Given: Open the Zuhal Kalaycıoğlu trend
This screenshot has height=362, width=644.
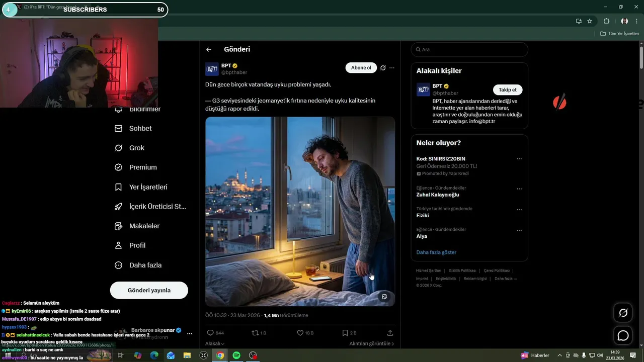Looking at the screenshot, I should click(438, 195).
